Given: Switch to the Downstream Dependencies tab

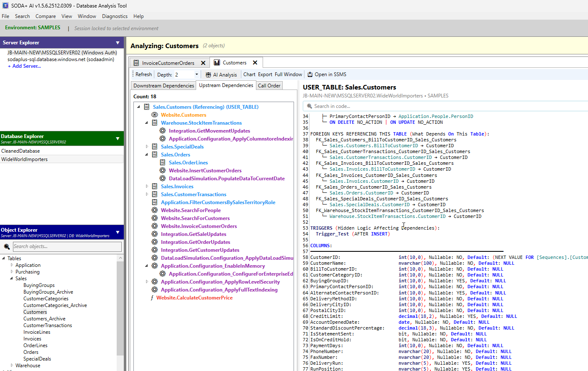Looking at the screenshot, I should 163,85.
